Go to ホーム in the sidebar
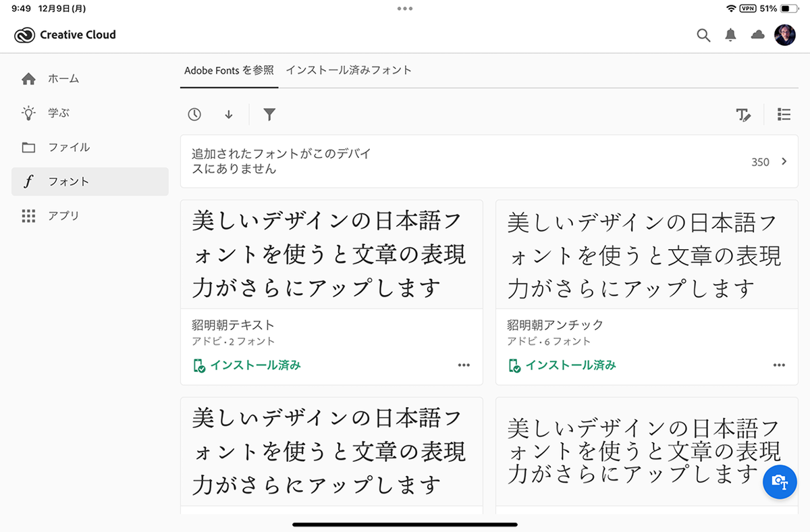This screenshot has width=810, height=532. pyautogui.click(x=90, y=79)
